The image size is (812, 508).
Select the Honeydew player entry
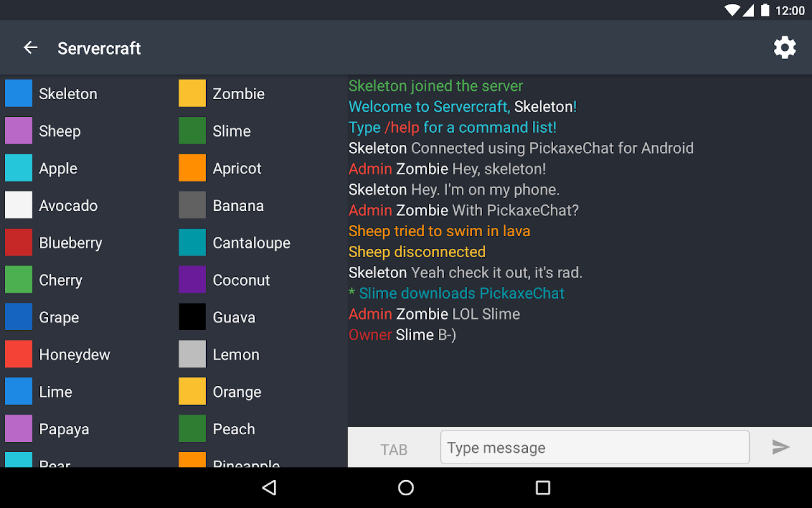[74, 355]
